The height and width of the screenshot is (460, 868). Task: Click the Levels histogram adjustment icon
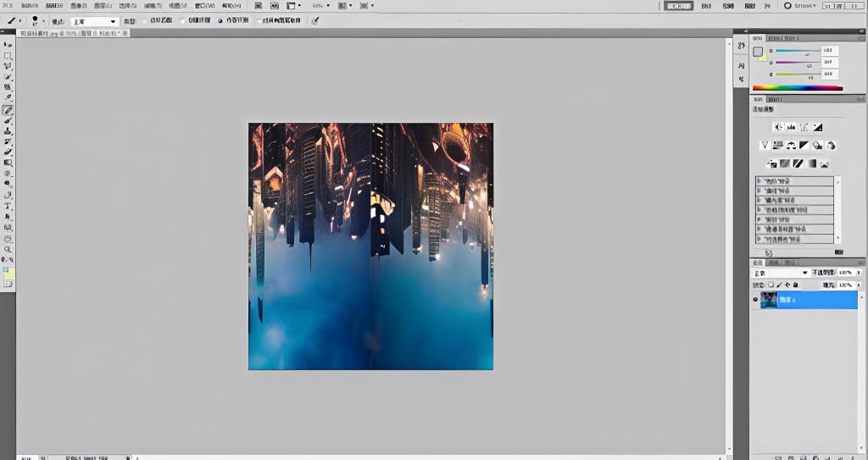click(x=791, y=127)
